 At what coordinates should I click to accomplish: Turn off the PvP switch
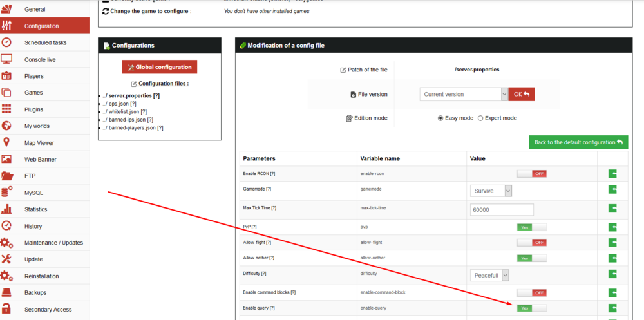(531, 227)
